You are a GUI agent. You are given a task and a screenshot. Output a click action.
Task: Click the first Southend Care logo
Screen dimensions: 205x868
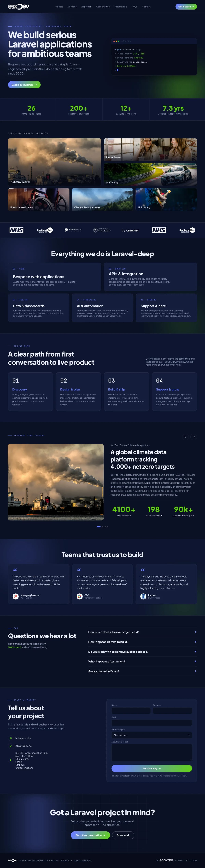45,230
